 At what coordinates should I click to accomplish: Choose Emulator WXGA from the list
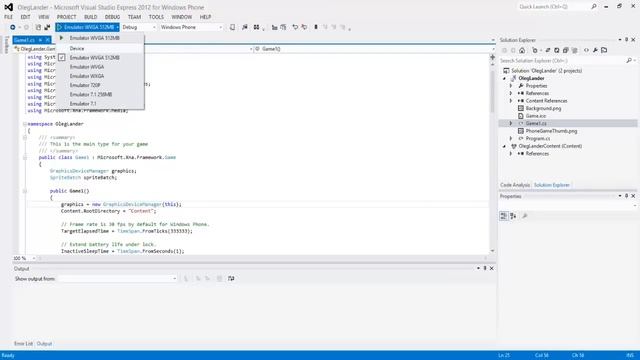click(100, 76)
